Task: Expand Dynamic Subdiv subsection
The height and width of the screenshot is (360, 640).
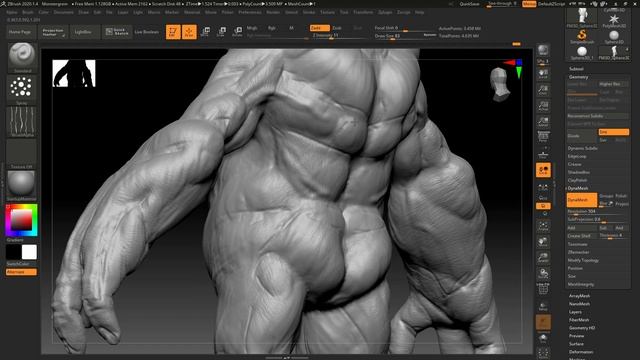Action: click(x=582, y=148)
